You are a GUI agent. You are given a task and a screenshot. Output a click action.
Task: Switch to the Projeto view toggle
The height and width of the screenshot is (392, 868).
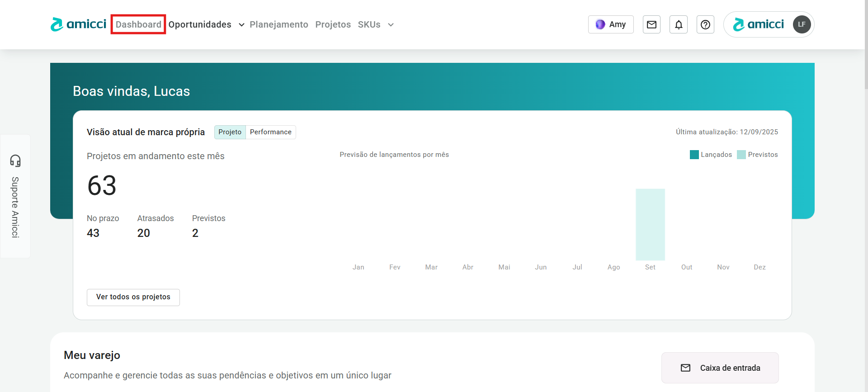point(230,132)
